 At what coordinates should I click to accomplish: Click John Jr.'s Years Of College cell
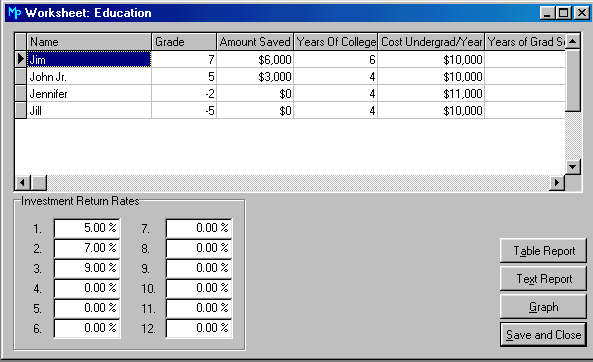click(x=336, y=76)
